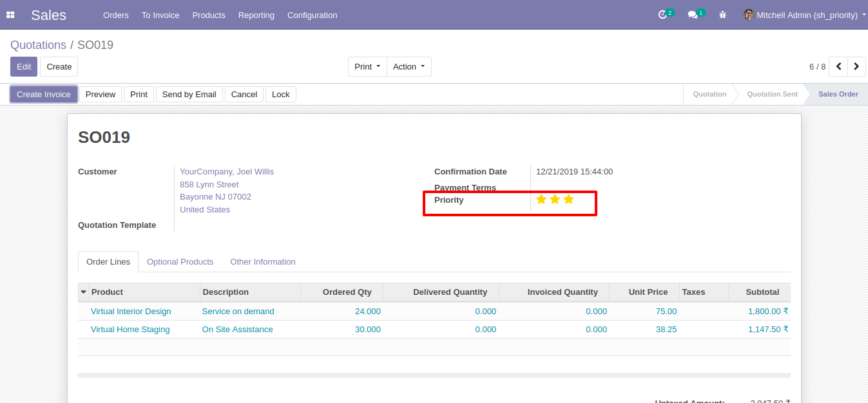The image size is (868, 403).
Task: Go to next record arrow
Action: tap(856, 66)
